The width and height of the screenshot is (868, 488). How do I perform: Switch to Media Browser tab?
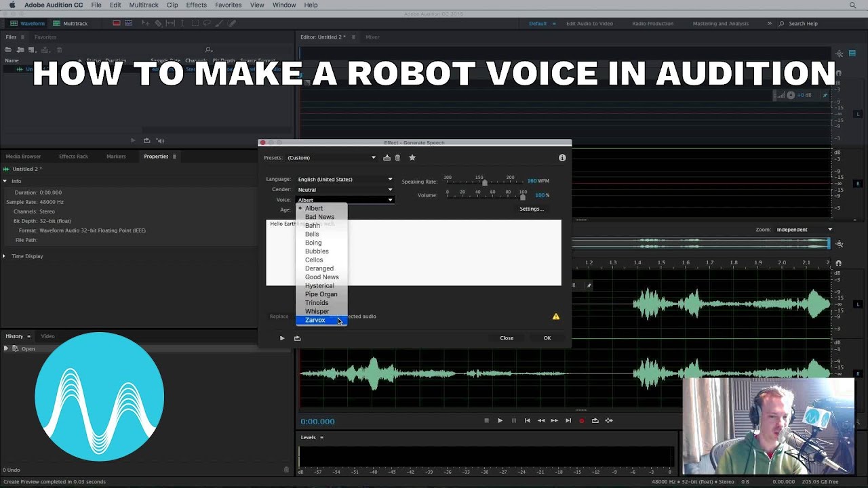pos(23,157)
